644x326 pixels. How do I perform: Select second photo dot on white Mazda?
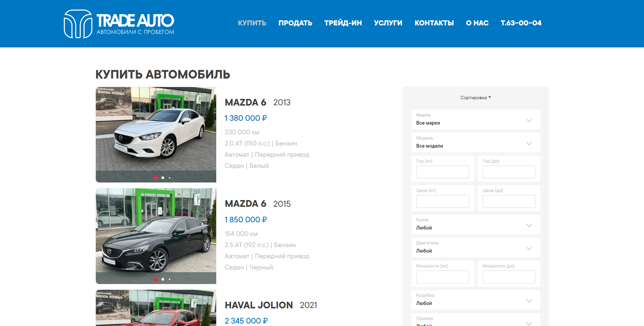click(163, 178)
